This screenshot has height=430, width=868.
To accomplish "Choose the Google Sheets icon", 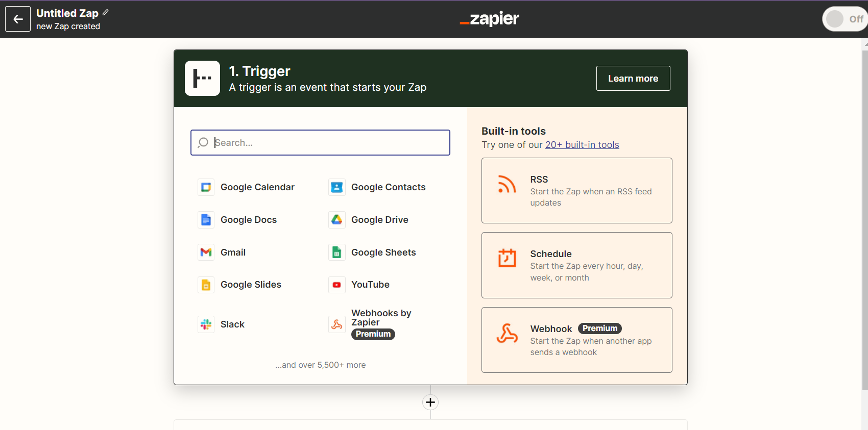I will (x=336, y=252).
